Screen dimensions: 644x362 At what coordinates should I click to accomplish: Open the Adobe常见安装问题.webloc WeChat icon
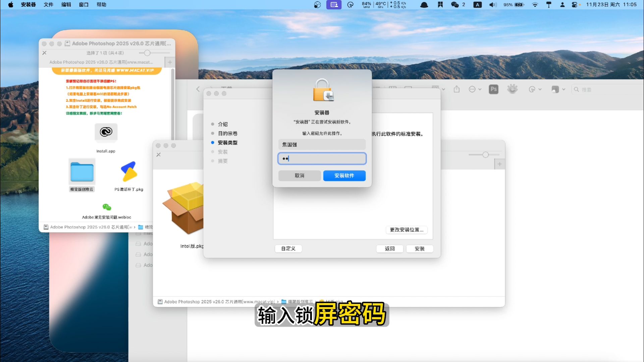click(x=107, y=207)
